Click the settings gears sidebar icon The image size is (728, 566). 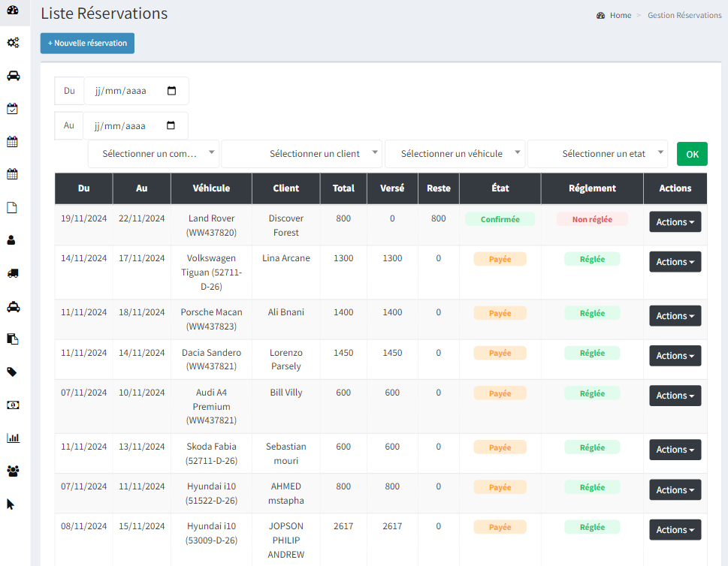tap(13, 43)
